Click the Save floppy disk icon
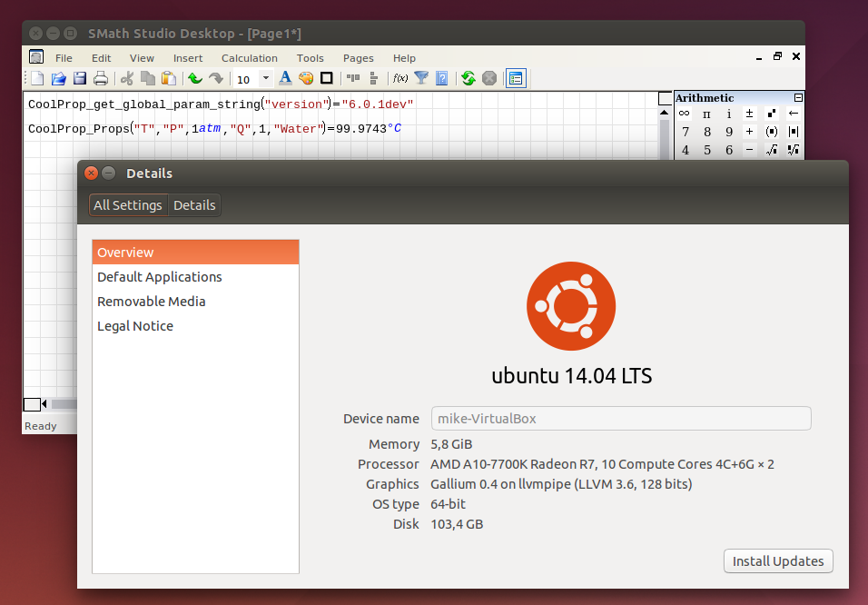 (x=80, y=79)
